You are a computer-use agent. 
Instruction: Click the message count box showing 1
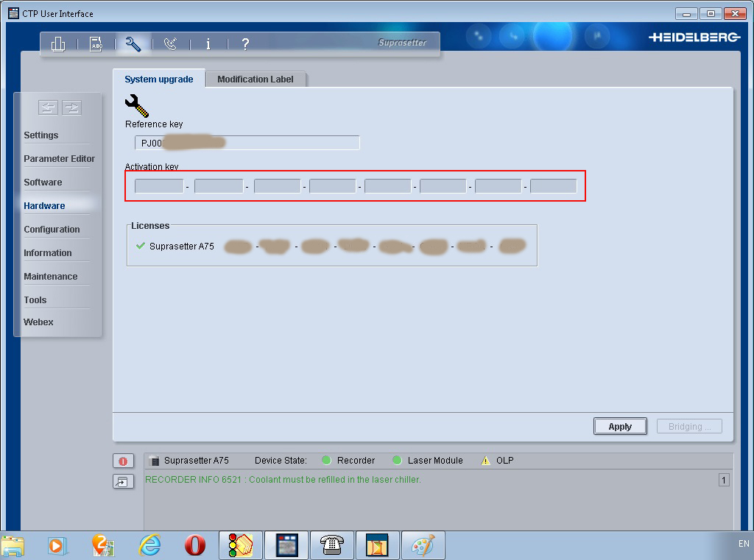pyautogui.click(x=724, y=480)
